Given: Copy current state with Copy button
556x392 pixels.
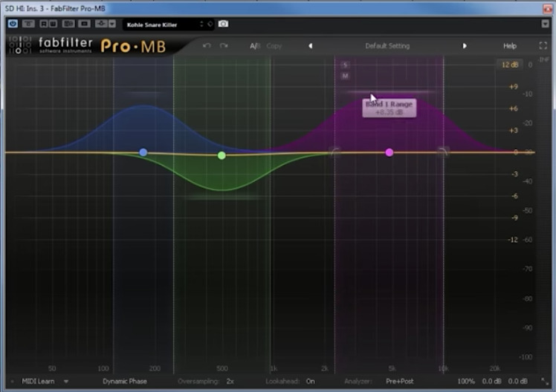Looking at the screenshot, I should coord(274,46).
